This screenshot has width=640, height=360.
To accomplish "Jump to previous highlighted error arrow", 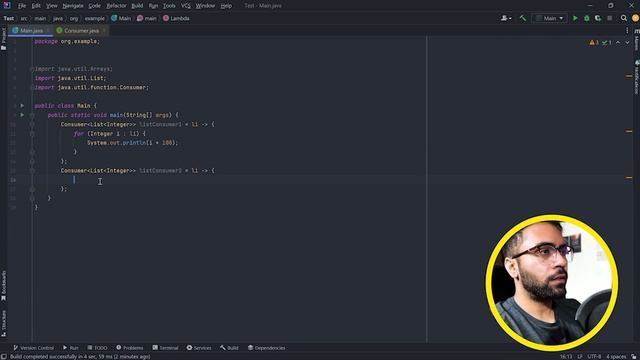I will [618, 42].
